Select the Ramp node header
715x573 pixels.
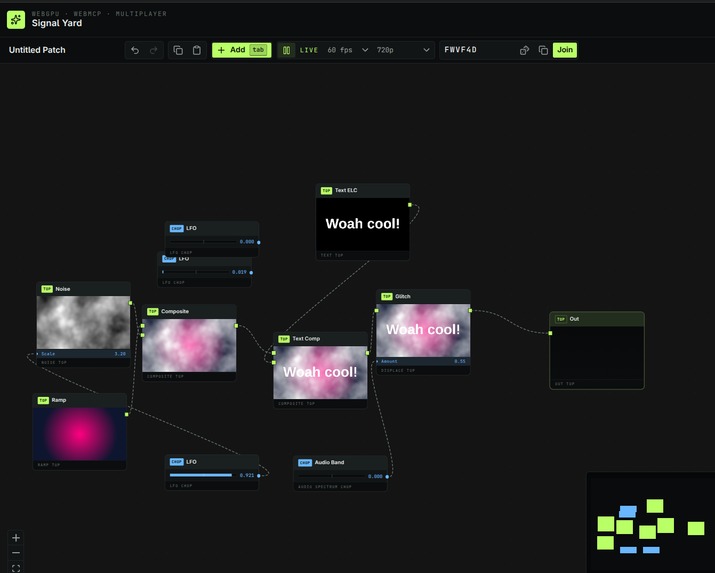tap(80, 400)
